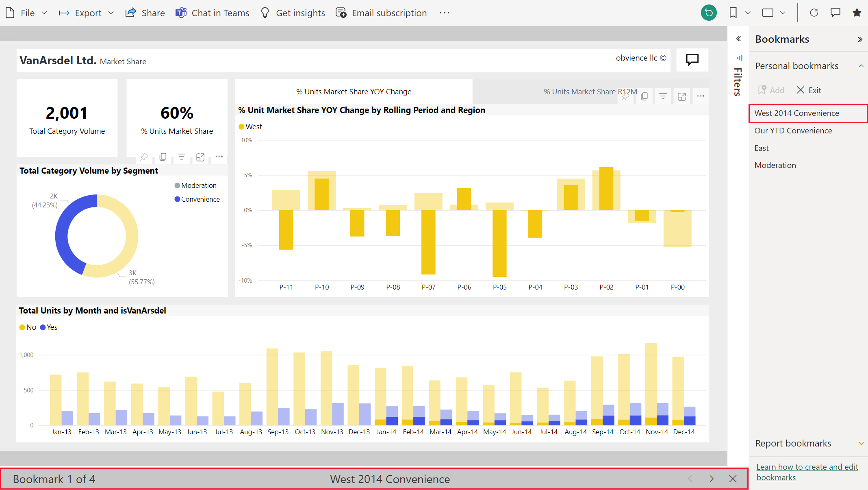Image resolution: width=868 pixels, height=490 pixels.
Task: Select Our YTD Convenience bookmark
Action: click(x=794, y=130)
